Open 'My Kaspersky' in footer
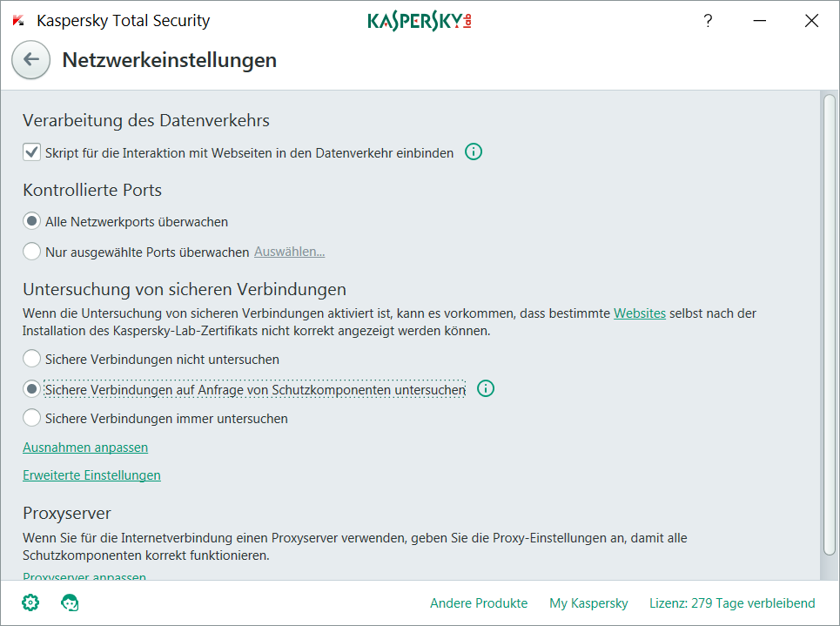The image size is (840, 626). click(x=588, y=603)
